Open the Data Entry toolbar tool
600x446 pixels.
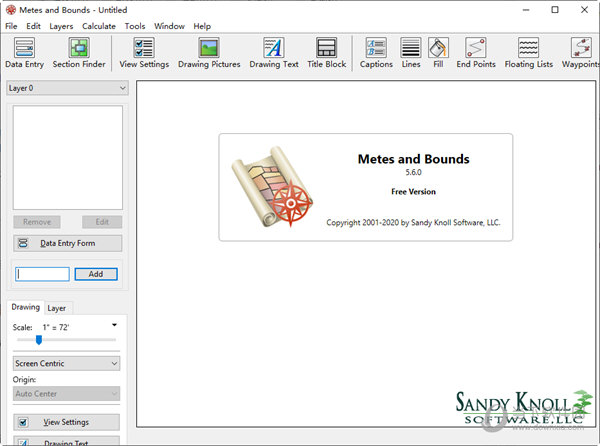[x=24, y=53]
